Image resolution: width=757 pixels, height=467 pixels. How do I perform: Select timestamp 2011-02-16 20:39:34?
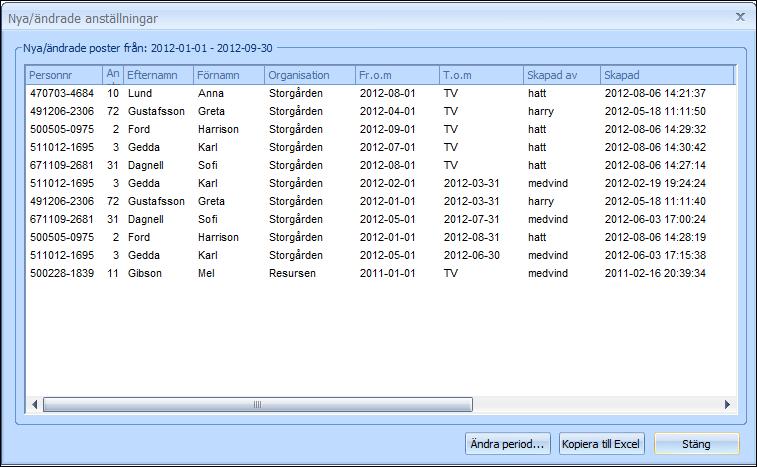(x=655, y=273)
